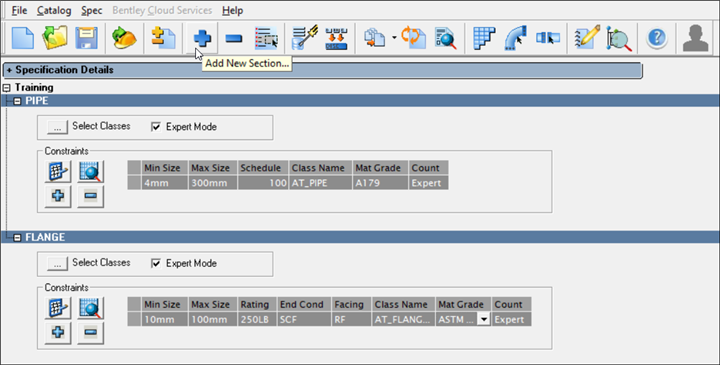Screen dimensions: 720x365
Task: Click the dimension magnifier toolbar icon
Action: (x=619, y=38)
